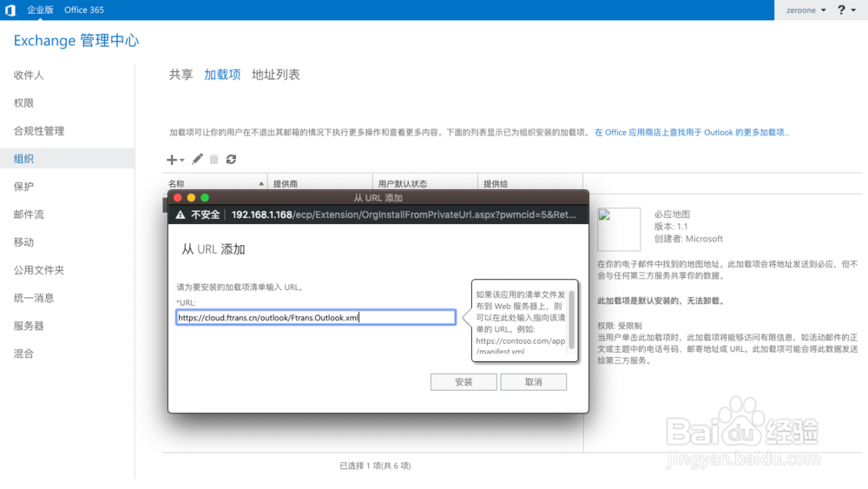Click the dialog address bar URL
868x489 pixels.
point(403,215)
